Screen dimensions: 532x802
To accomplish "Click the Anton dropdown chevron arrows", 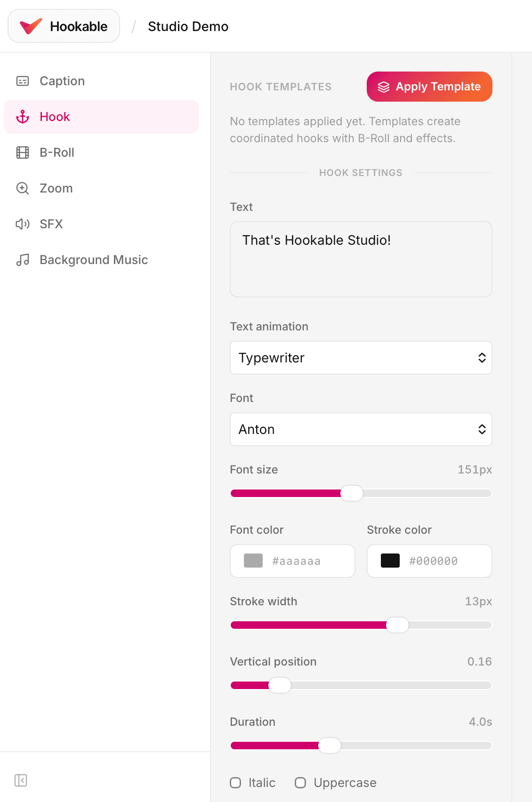I will click(482, 429).
